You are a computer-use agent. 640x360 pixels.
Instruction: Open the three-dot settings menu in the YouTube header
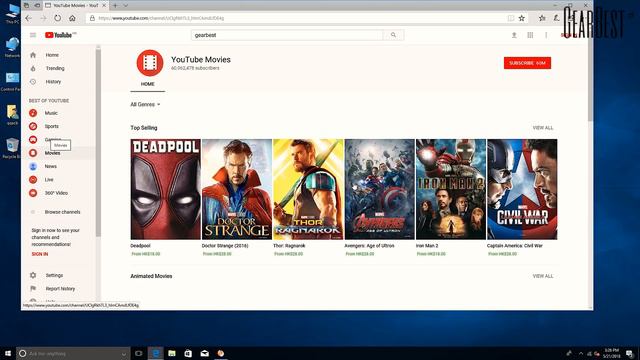[x=546, y=35]
